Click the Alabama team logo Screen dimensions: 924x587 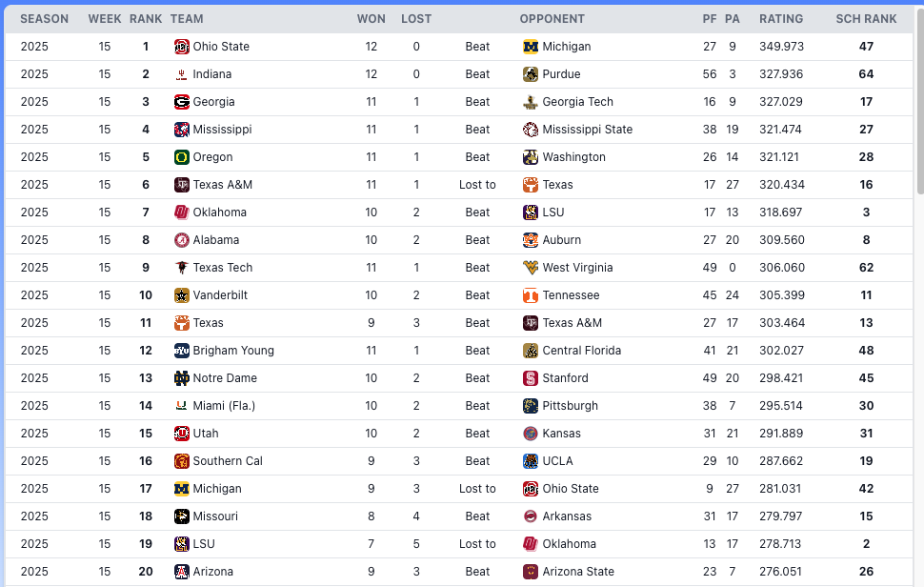(x=182, y=240)
